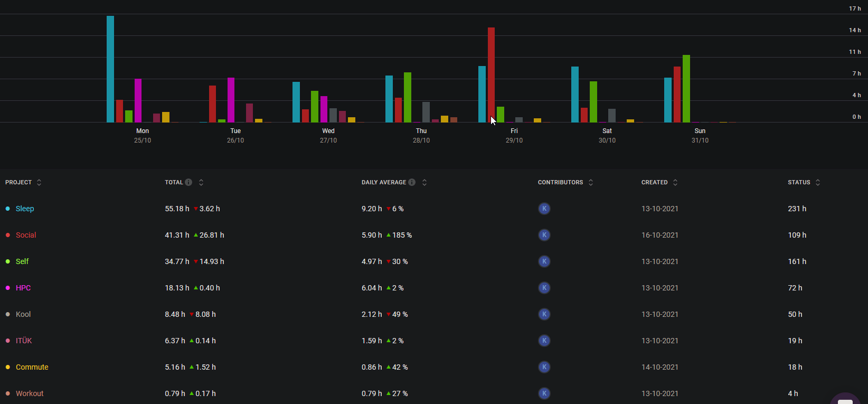Viewport: 868px width, 404px height.
Task: Click the 'Sat 30/10' axis label
Action: (x=607, y=136)
